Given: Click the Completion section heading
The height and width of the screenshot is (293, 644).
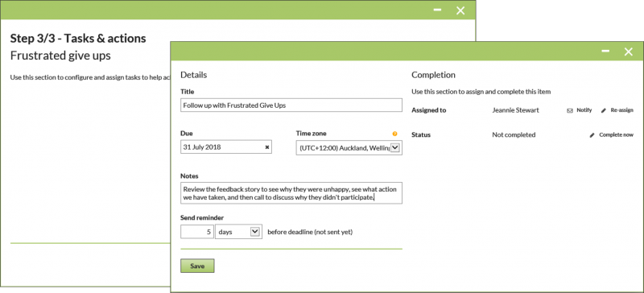Looking at the screenshot, I should coord(433,75).
